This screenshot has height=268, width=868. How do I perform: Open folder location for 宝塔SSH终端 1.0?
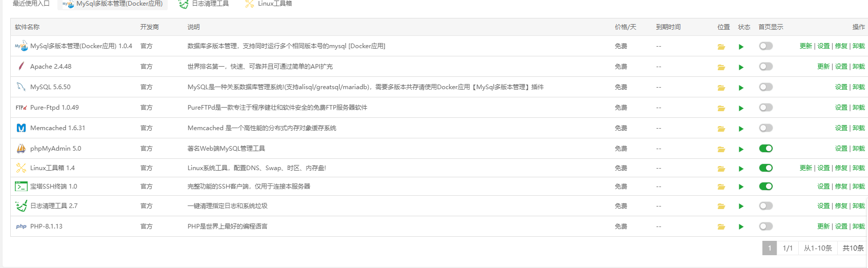coord(721,187)
